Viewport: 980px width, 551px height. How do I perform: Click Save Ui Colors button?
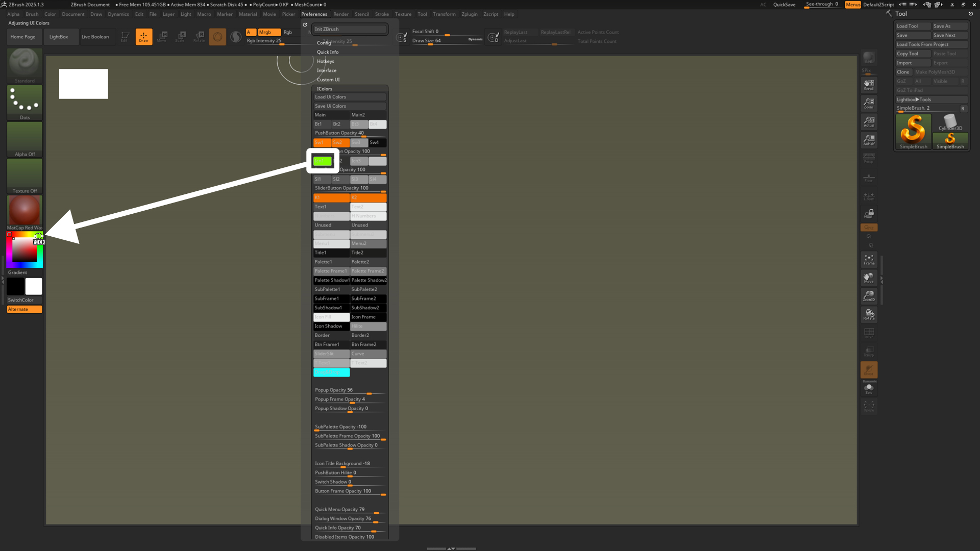[x=350, y=106]
